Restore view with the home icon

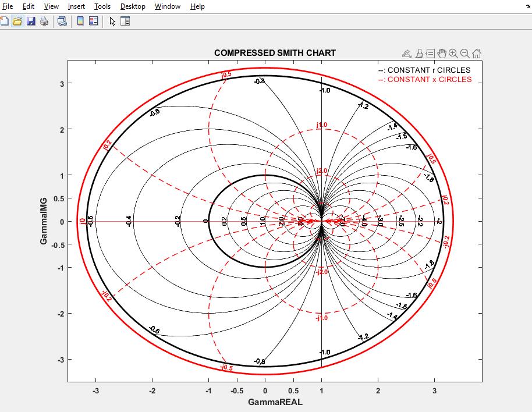point(476,54)
